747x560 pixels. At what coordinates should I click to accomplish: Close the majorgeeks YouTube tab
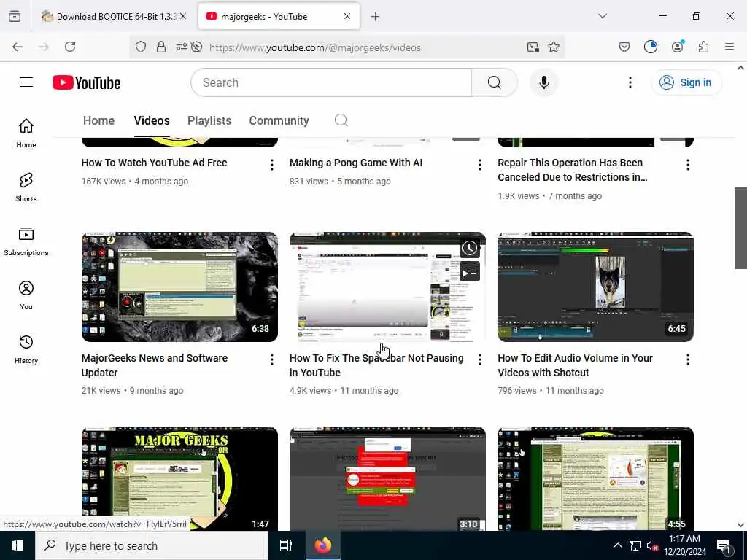tap(347, 16)
